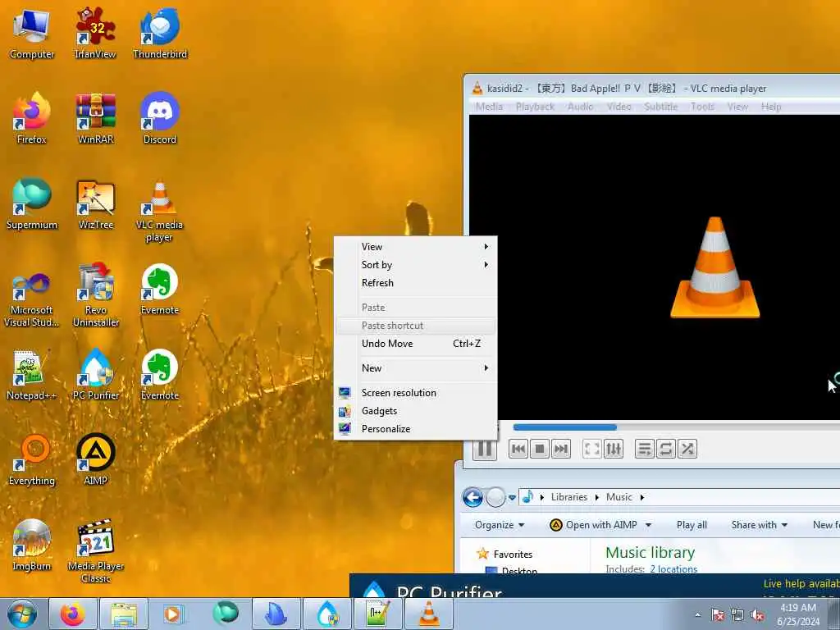
Task: Select the WinRAR desktop shortcut
Action: tap(95, 119)
